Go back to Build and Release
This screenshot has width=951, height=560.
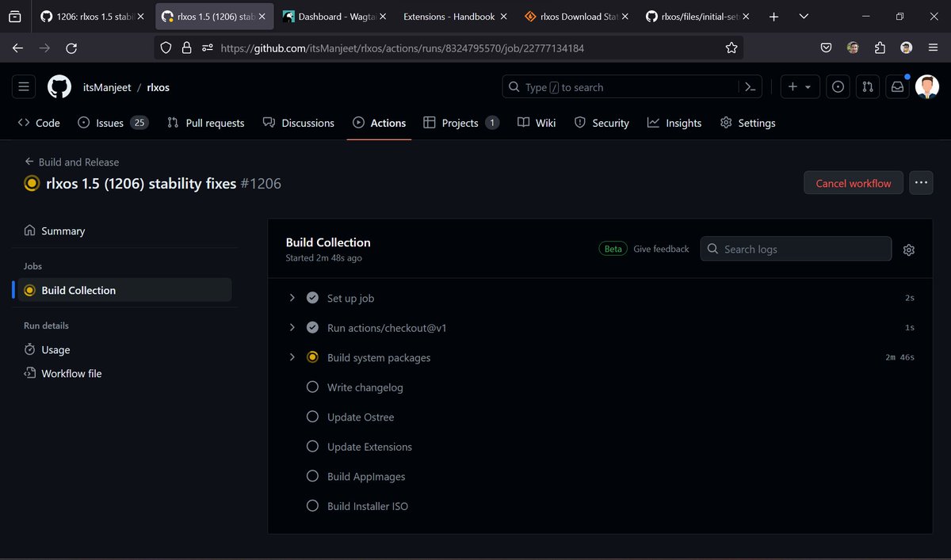coord(72,162)
